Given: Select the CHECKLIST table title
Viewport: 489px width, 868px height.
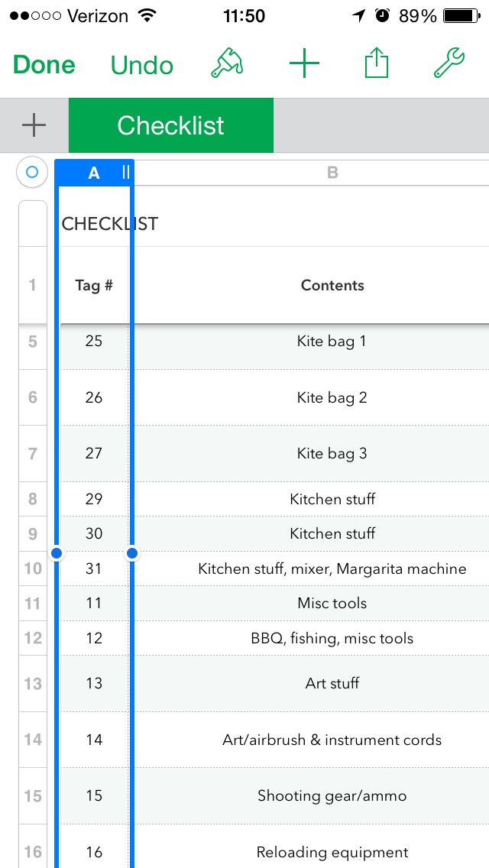Looking at the screenshot, I should coord(110,224).
